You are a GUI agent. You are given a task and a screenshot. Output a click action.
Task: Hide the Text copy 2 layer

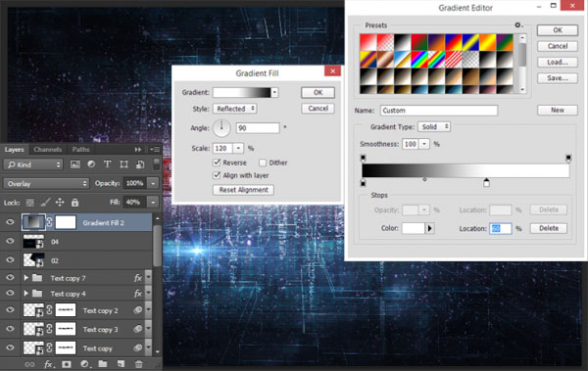pyautogui.click(x=10, y=310)
